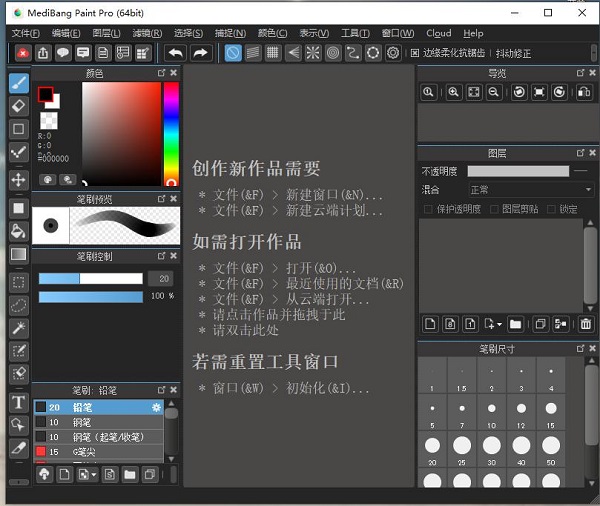This screenshot has width=600, height=506.
Task: Zoom in using the Navigator magnifier icon
Action: pyautogui.click(x=454, y=92)
